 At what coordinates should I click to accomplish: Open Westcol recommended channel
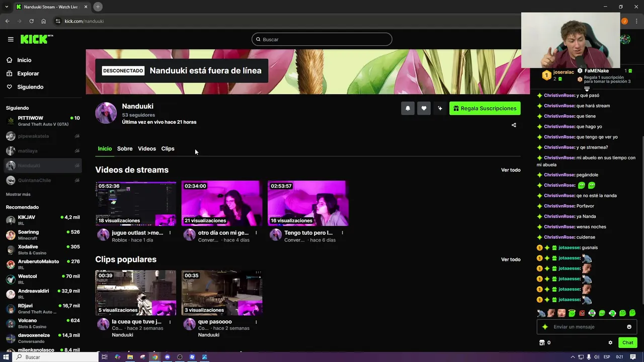point(43,279)
